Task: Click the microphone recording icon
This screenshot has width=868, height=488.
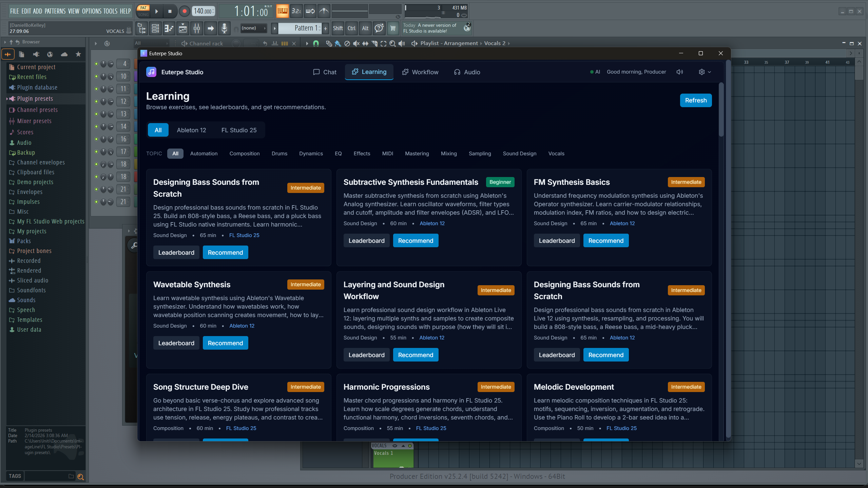Action: [x=224, y=28]
